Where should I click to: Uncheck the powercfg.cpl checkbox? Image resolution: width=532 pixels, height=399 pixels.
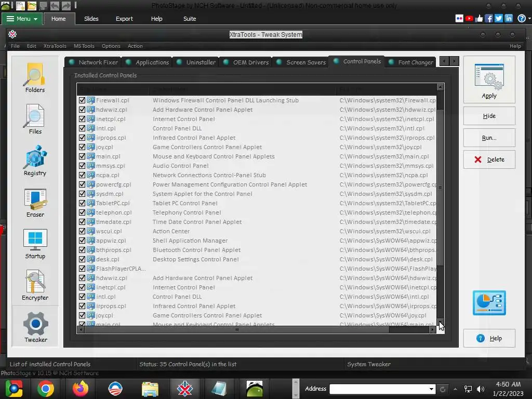pyautogui.click(x=82, y=184)
